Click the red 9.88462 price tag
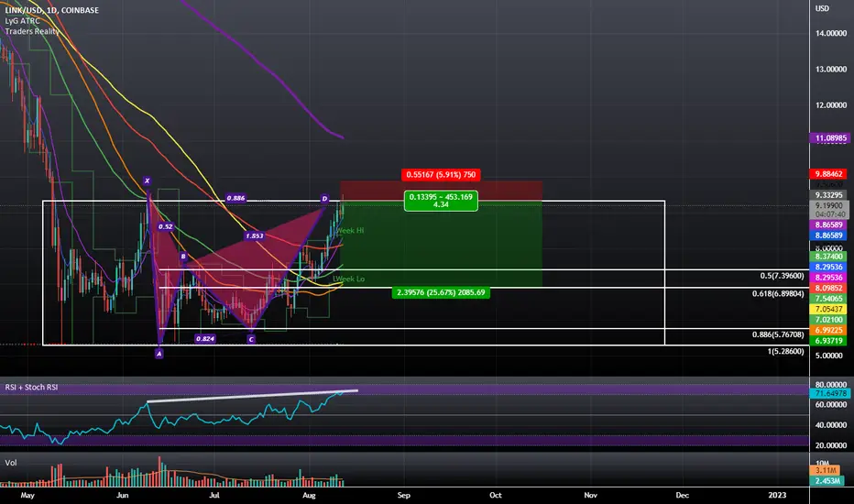The image size is (854, 504). [828, 174]
